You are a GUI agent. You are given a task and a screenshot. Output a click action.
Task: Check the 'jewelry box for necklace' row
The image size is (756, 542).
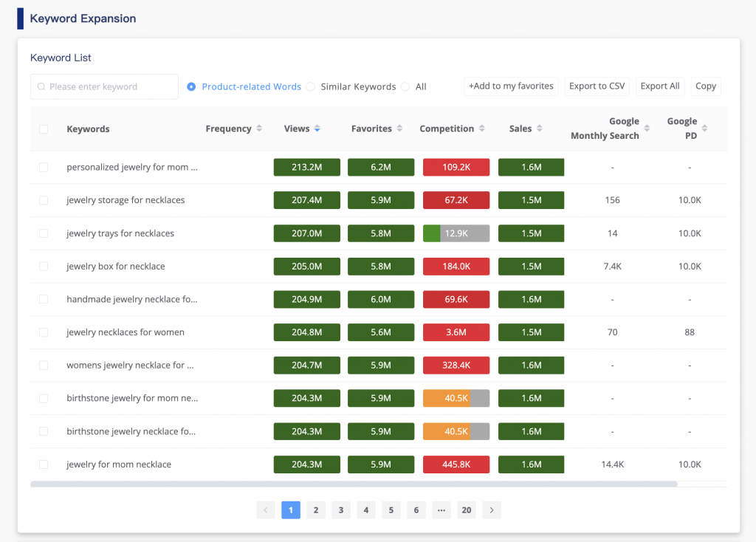tap(44, 267)
